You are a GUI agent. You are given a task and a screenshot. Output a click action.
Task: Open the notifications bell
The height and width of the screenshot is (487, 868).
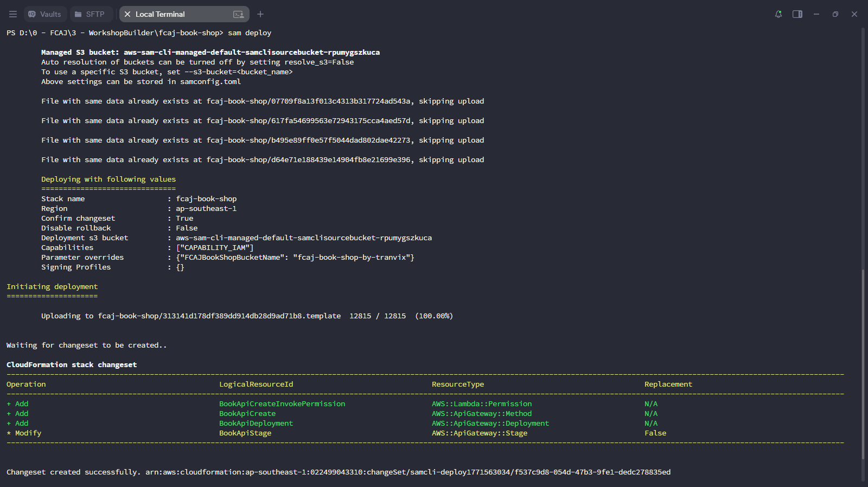pos(778,14)
